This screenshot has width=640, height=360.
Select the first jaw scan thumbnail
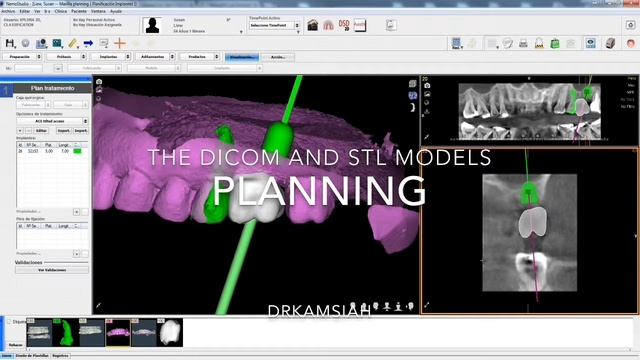tap(40, 333)
